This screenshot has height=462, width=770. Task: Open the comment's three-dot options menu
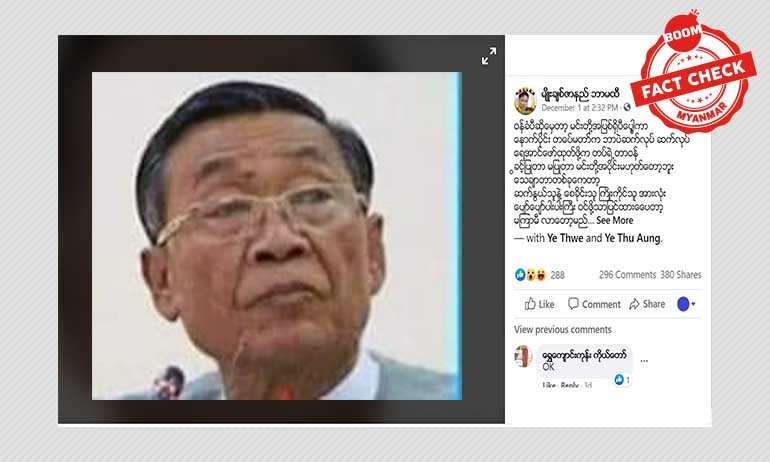pyautogui.click(x=644, y=361)
